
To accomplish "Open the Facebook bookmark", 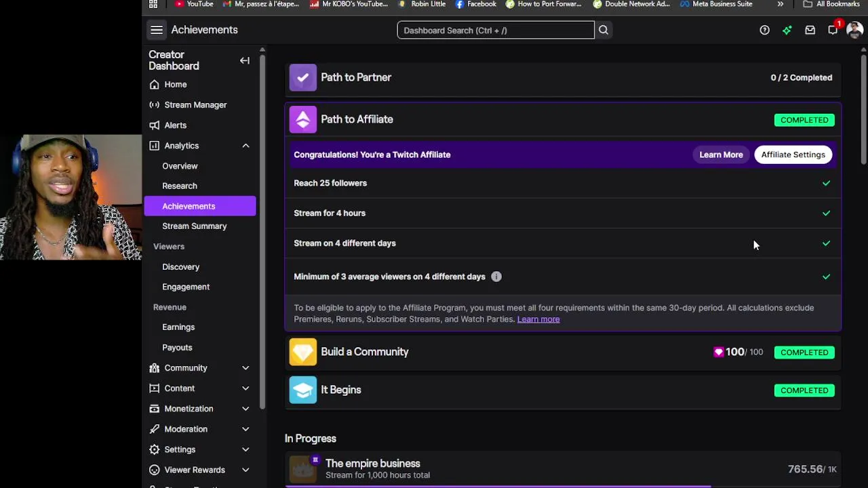I will coord(475,4).
